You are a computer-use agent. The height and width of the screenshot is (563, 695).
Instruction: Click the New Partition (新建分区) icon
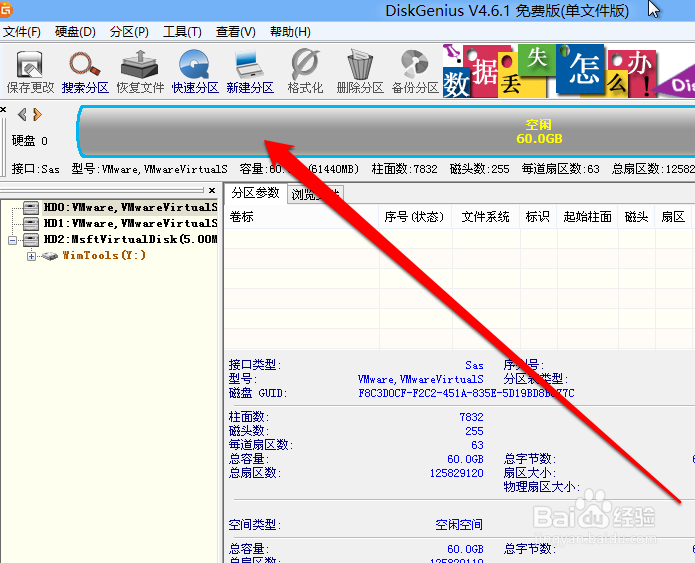click(x=250, y=71)
